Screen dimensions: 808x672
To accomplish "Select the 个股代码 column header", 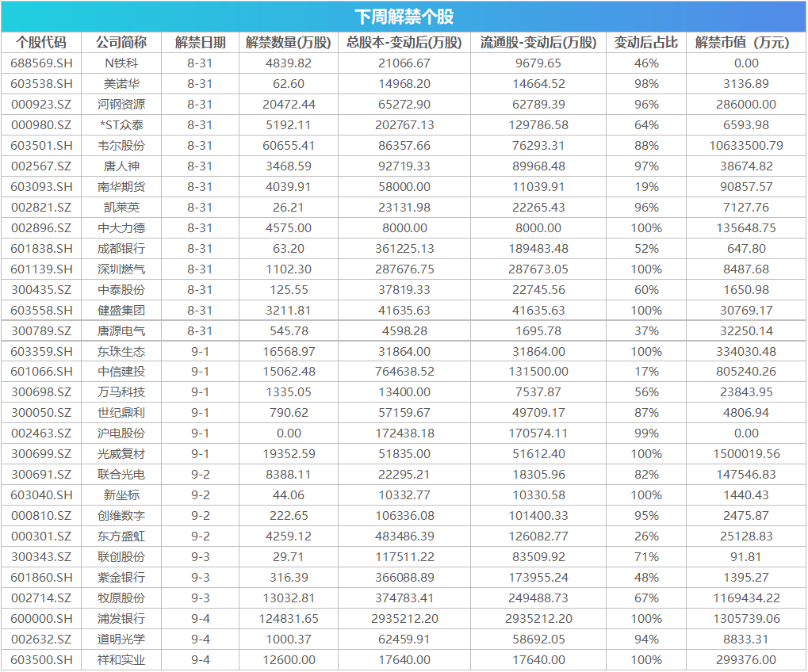I will pos(41,42).
